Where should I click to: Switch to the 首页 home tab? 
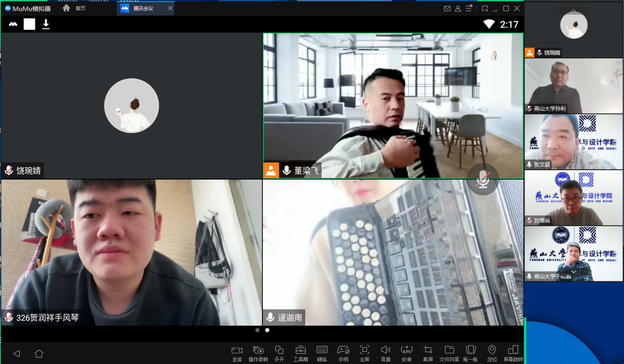click(74, 8)
